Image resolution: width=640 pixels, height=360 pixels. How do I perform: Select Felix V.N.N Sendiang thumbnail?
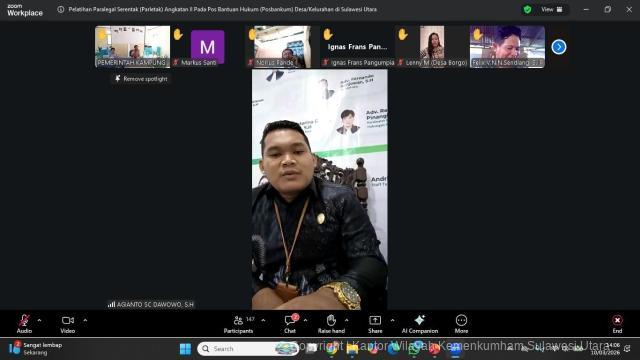tap(507, 47)
